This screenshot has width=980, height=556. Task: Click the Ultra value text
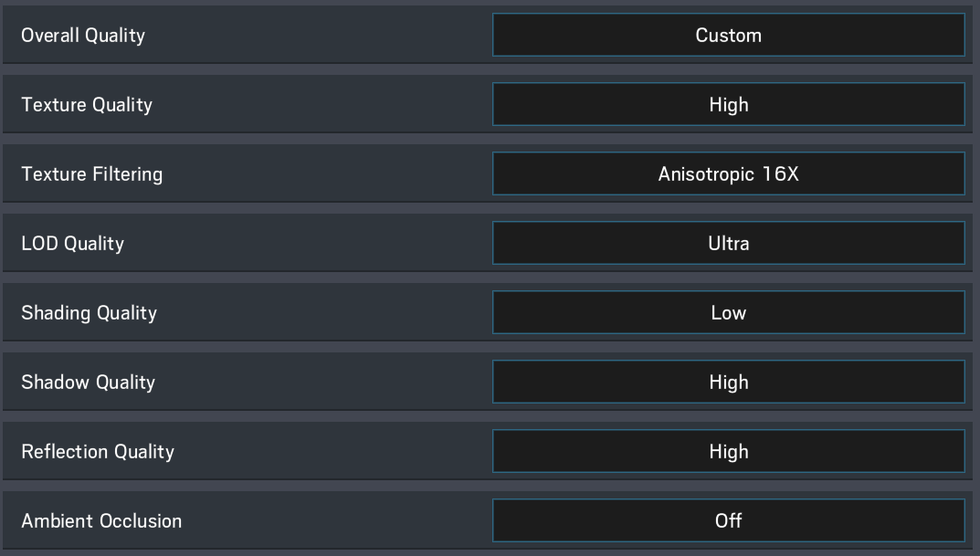728,244
